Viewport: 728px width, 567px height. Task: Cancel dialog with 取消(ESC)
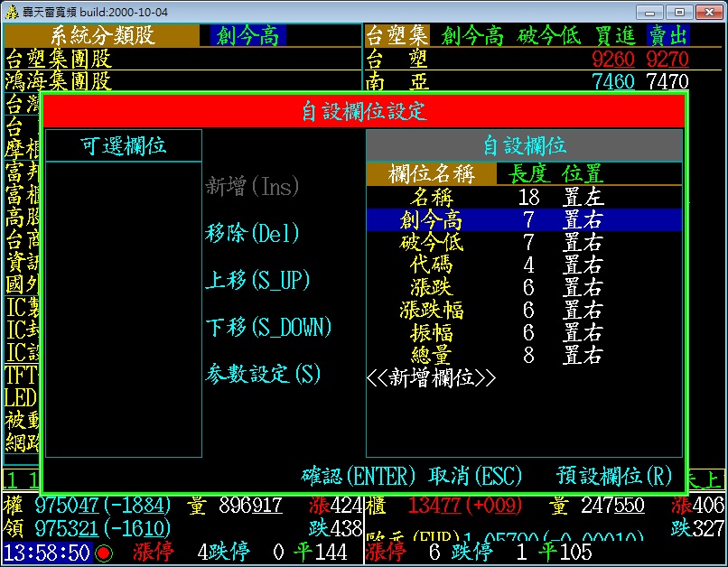pos(475,476)
